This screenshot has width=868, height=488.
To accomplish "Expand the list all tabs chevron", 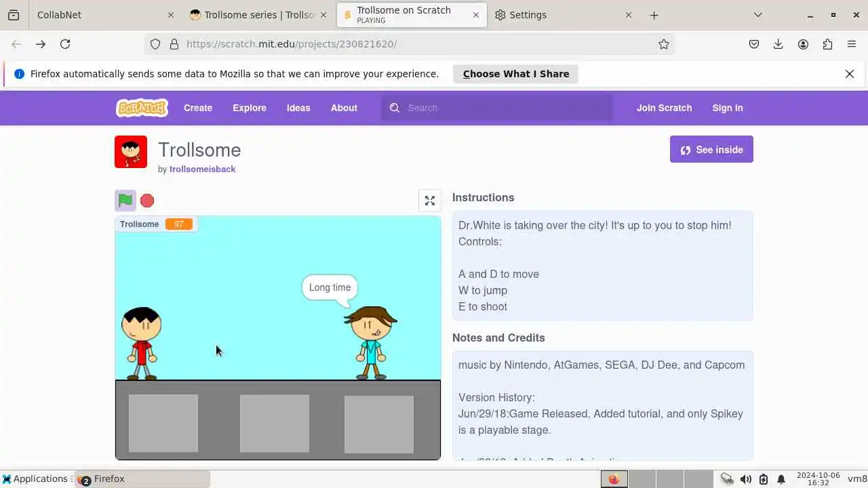I will click(x=758, y=15).
